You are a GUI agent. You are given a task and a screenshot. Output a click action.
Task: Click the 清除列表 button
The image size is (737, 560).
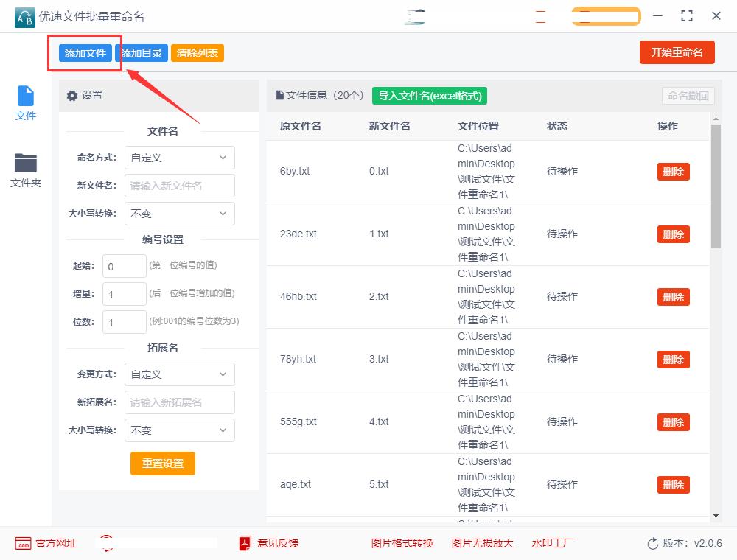(197, 52)
